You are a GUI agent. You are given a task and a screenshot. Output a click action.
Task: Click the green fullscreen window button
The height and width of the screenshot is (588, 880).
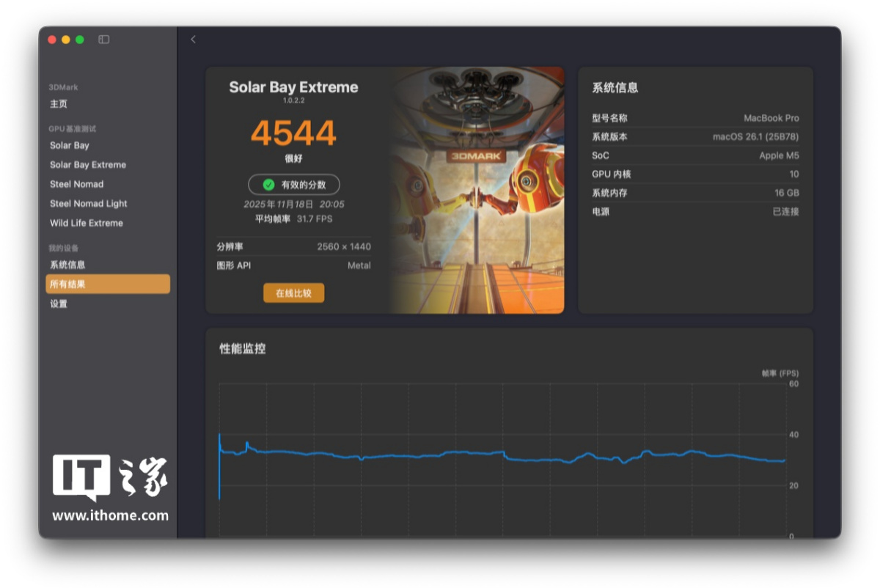click(80, 40)
